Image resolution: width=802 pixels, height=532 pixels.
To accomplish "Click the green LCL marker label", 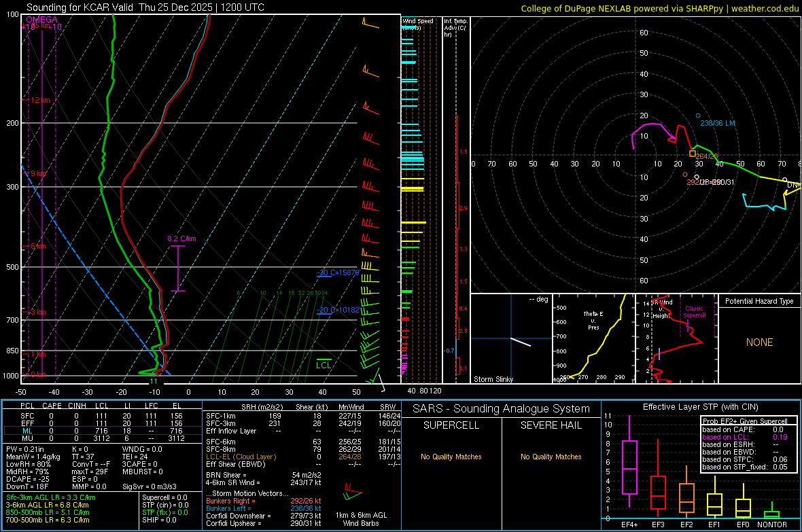I will (324, 365).
